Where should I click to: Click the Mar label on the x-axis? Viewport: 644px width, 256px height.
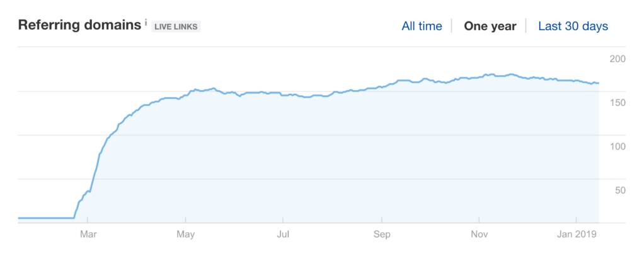coord(88,235)
